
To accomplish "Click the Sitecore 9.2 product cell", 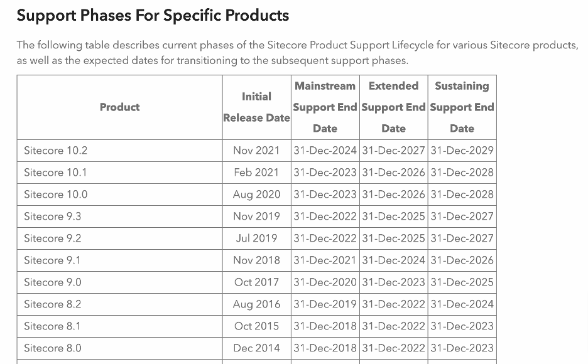I will pos(53,238).
